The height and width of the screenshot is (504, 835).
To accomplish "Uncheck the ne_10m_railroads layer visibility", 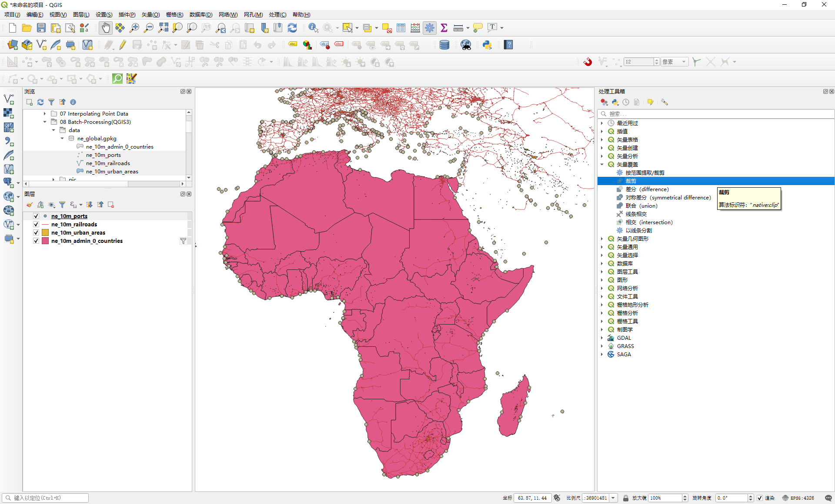I will click(x=36, y=224).
